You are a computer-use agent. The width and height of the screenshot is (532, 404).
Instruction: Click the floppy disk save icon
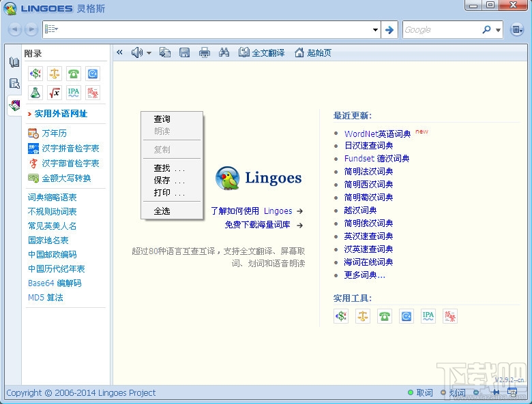185,52
